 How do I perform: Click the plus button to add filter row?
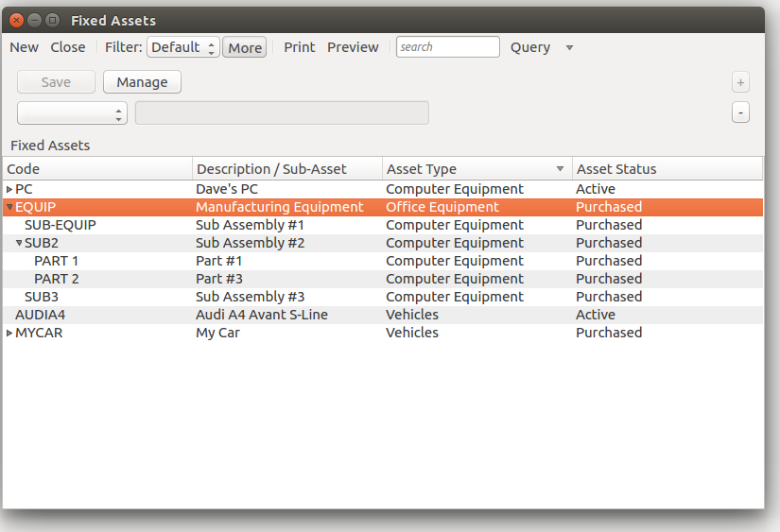tap(740, 82)
